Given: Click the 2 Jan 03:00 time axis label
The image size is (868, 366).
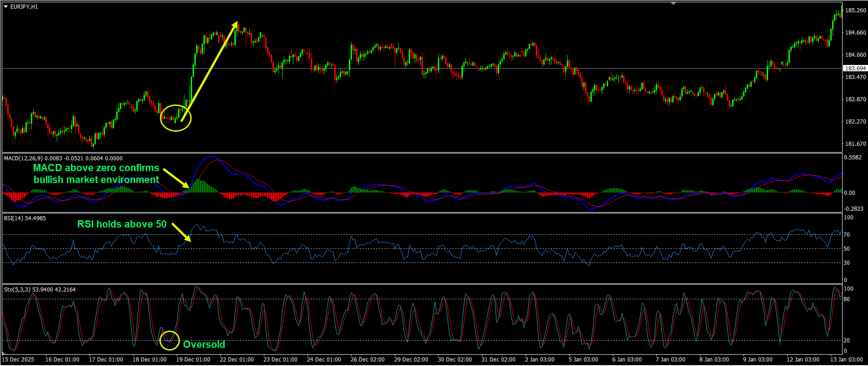Looking at the screenshot, I should (540, 360).
